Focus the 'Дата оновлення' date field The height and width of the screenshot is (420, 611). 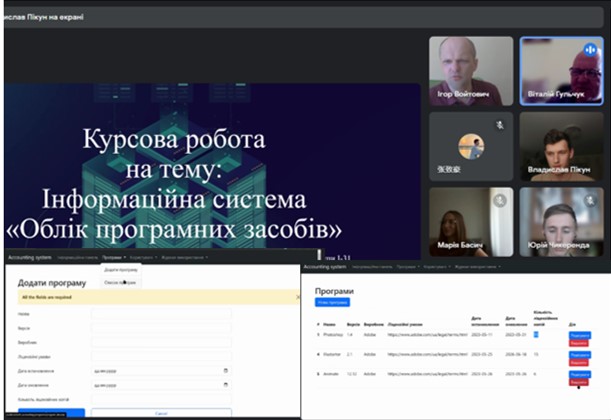coord(161,385)
